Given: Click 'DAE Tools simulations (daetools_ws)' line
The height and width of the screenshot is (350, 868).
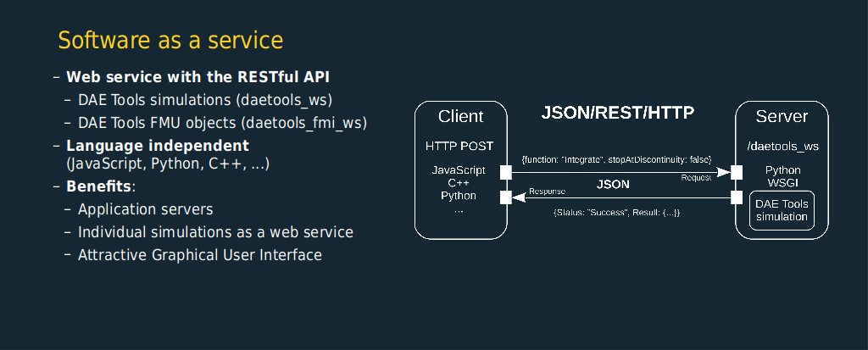Looking at the screenshot, I should click(x=205, y=100).
